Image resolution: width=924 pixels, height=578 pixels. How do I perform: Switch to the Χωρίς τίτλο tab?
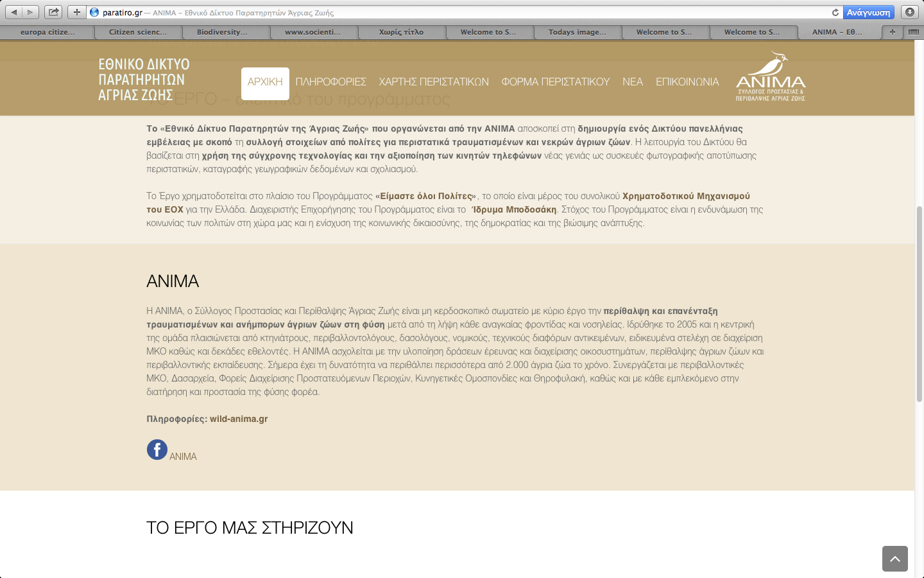(x=402, y=31)
